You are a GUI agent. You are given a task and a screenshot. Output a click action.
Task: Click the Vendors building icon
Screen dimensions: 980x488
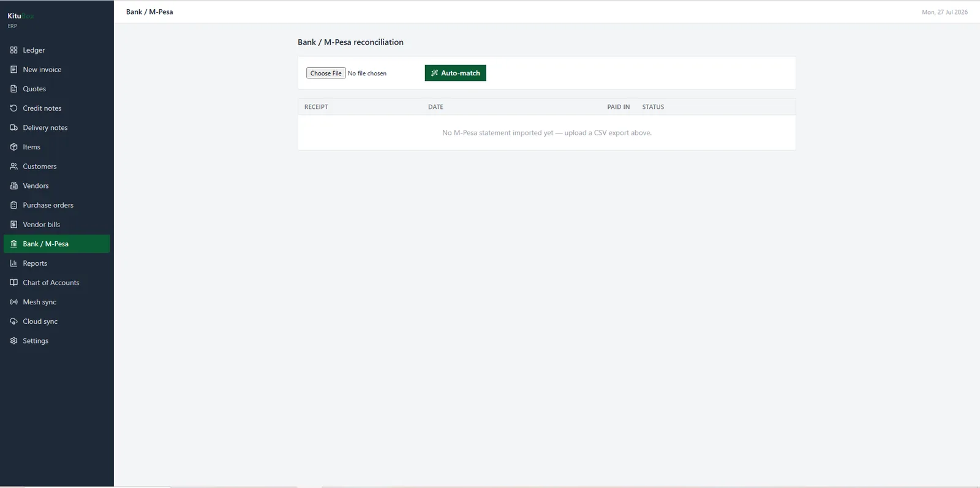coord(13,186)
